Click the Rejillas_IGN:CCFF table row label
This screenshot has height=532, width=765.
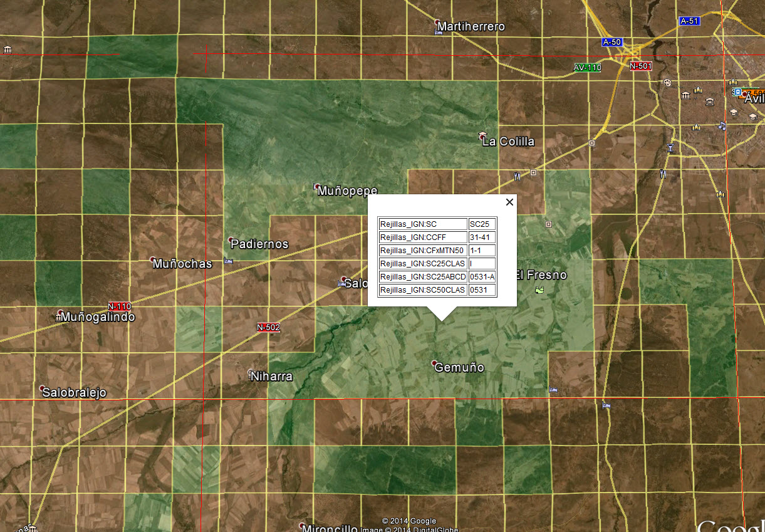tap(423, 237)
